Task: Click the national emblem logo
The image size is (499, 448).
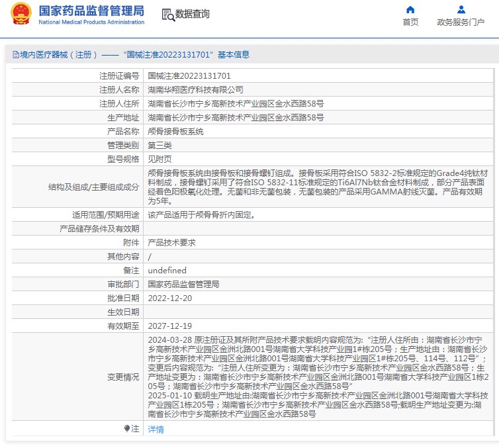Action: pos(21,14)
